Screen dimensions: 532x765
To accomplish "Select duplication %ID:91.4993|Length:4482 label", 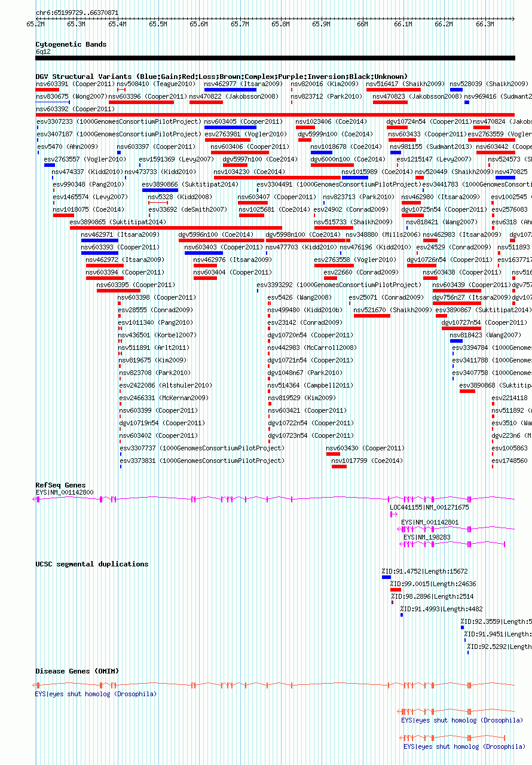I will pos(442,609).
